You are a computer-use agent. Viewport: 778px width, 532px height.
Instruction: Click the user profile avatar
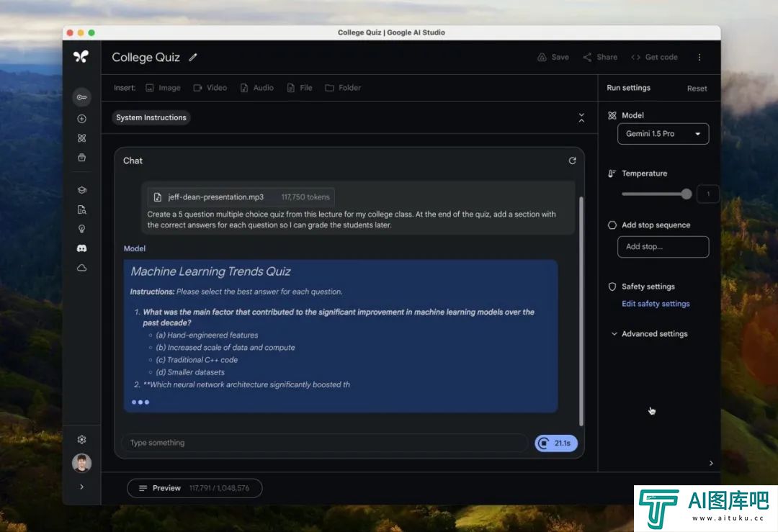[82, 463]
